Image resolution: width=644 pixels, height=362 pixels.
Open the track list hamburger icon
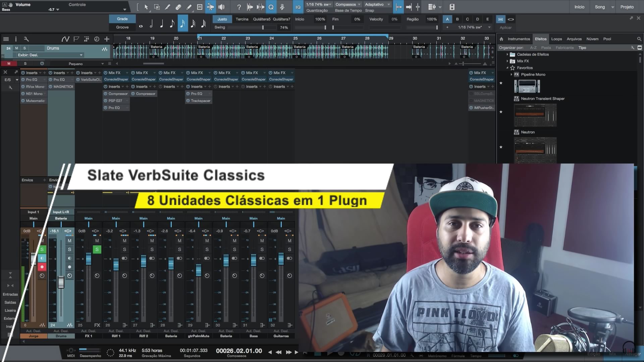[x=6, y=39]
